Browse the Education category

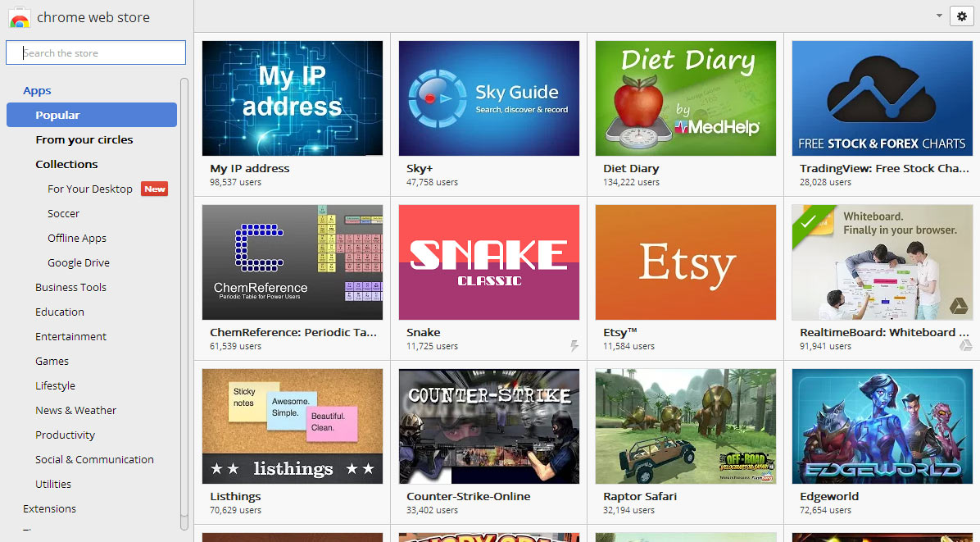tap(59, 312)
